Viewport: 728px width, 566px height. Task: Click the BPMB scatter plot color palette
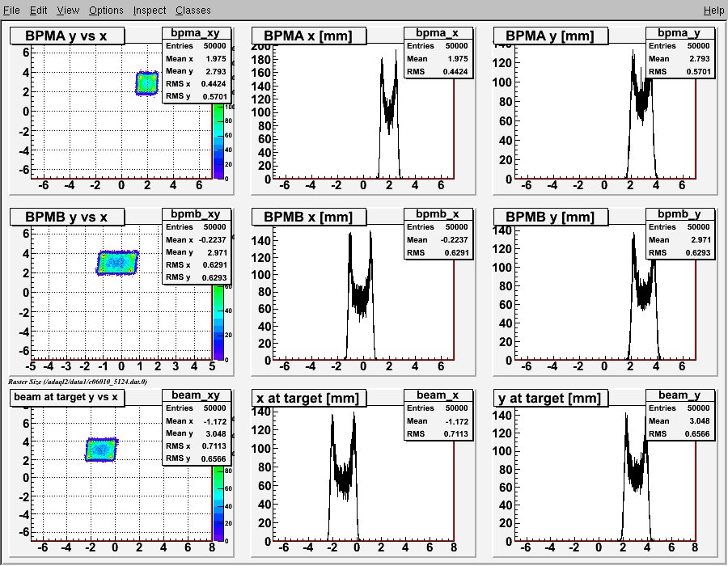click(218, 323)
